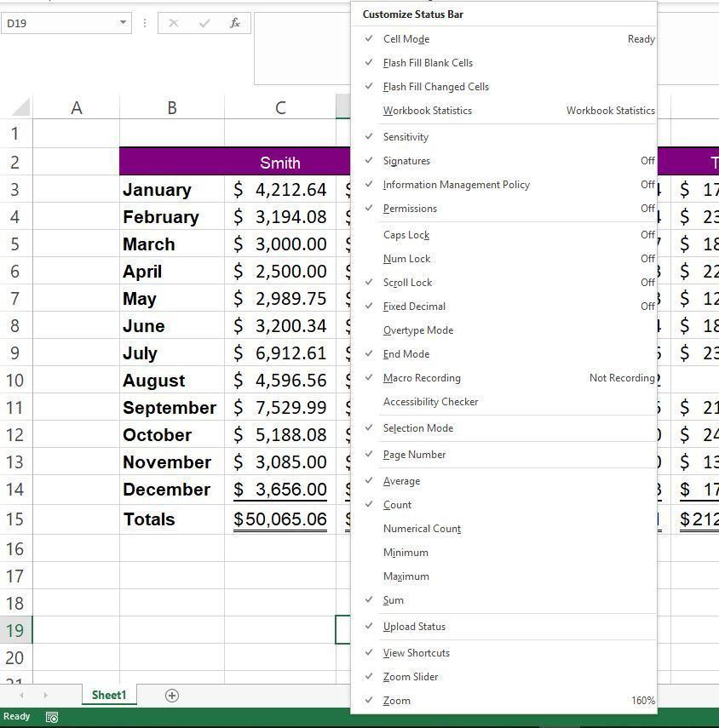This screenshot has height=728, width=719.
Task: Click the Enter checkmark icon beside formula bar
Action: [x=204, y=23]
